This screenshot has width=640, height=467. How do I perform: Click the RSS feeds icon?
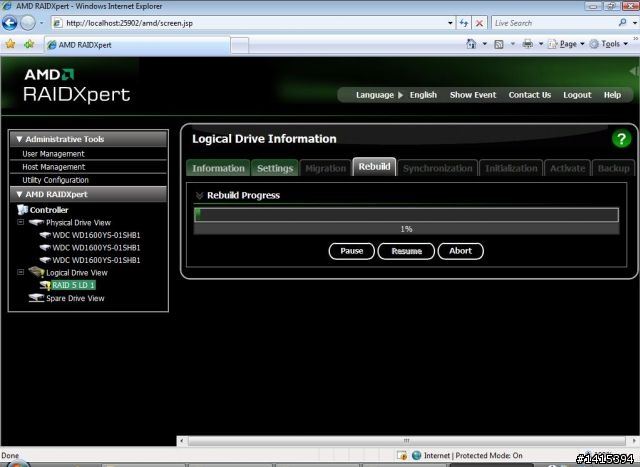pyautogui.click(x=499, y=44)
